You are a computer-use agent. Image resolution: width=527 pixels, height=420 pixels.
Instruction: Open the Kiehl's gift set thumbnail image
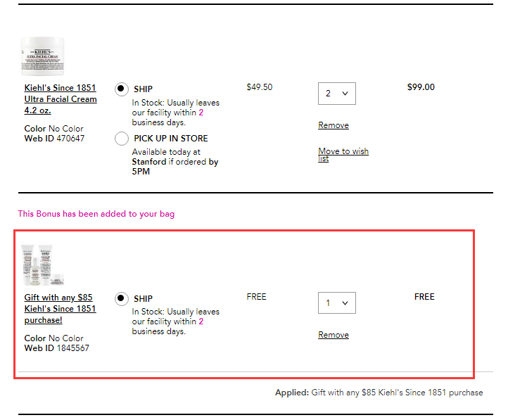pos(43,265)
